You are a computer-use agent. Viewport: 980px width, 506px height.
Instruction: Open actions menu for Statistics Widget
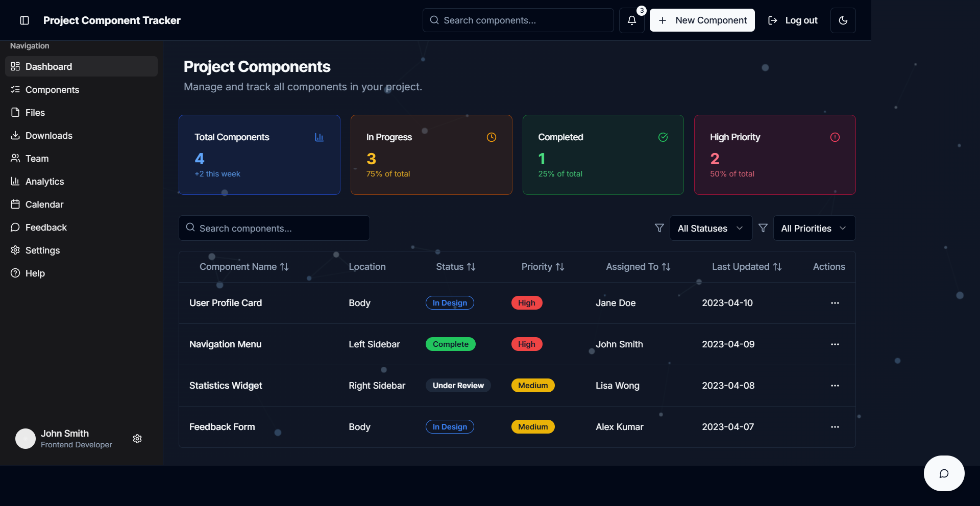(835, 386)
